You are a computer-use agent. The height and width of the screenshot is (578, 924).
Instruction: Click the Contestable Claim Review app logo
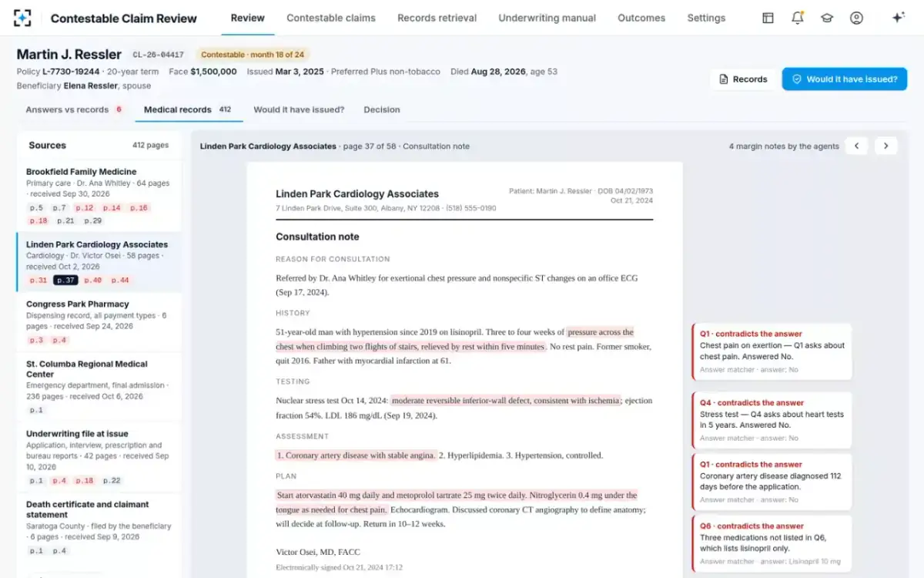click(x=23, y=18)
